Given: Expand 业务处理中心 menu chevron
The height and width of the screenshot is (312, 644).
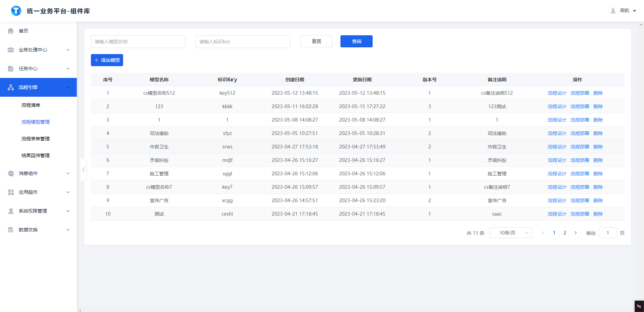Looking at the screenshot, I should click(x=68, y=50).
